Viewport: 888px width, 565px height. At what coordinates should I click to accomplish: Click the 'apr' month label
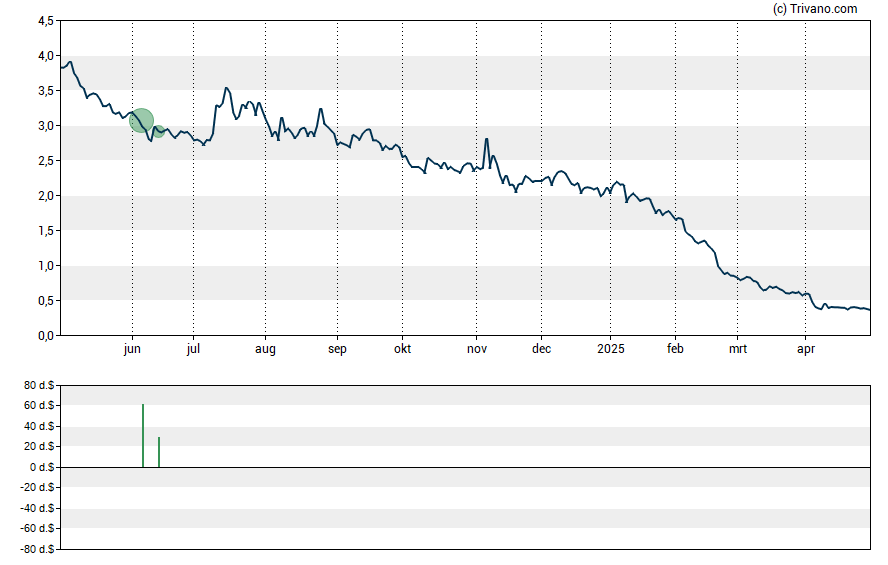coord(806,349)
